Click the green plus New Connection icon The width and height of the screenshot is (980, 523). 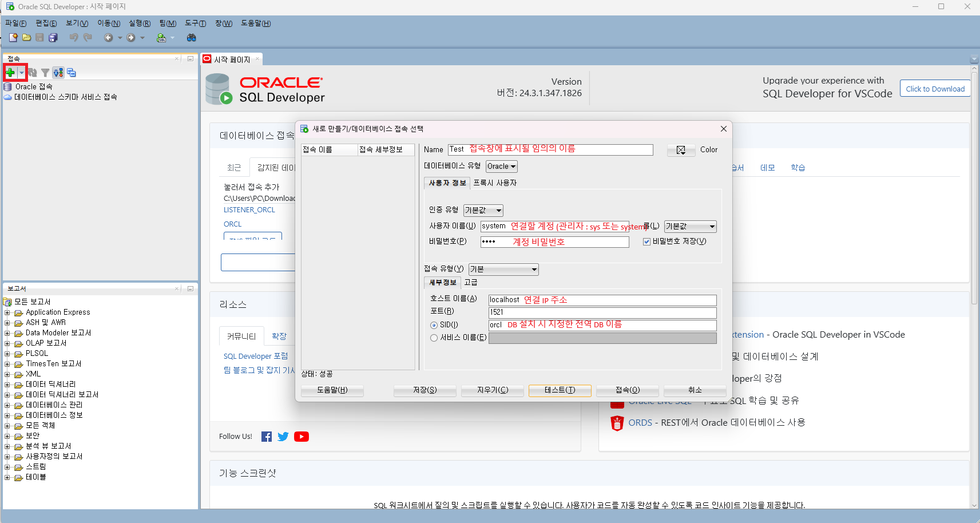pyautogui.click(x=10, y=73)
